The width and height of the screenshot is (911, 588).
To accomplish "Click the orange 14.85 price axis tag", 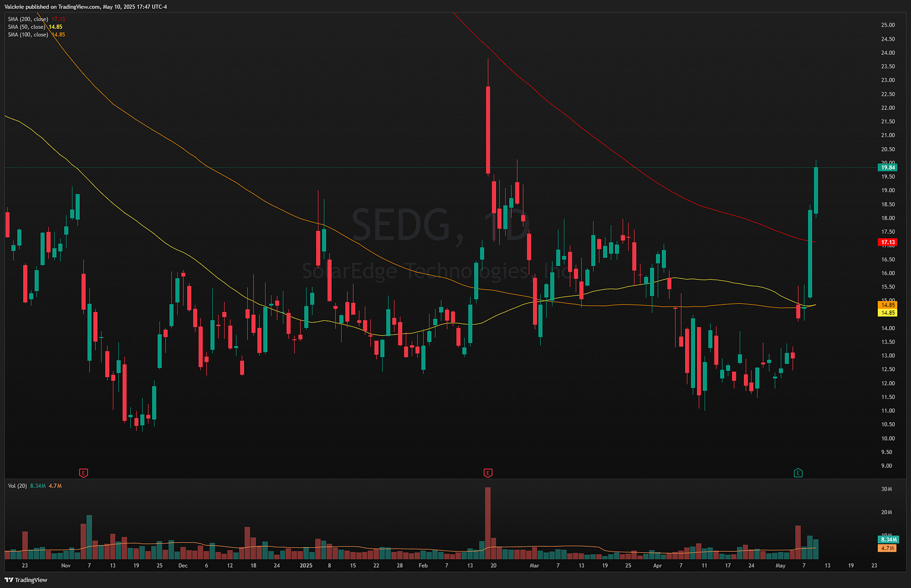I will pyautogui.click(x=888, y=305).
